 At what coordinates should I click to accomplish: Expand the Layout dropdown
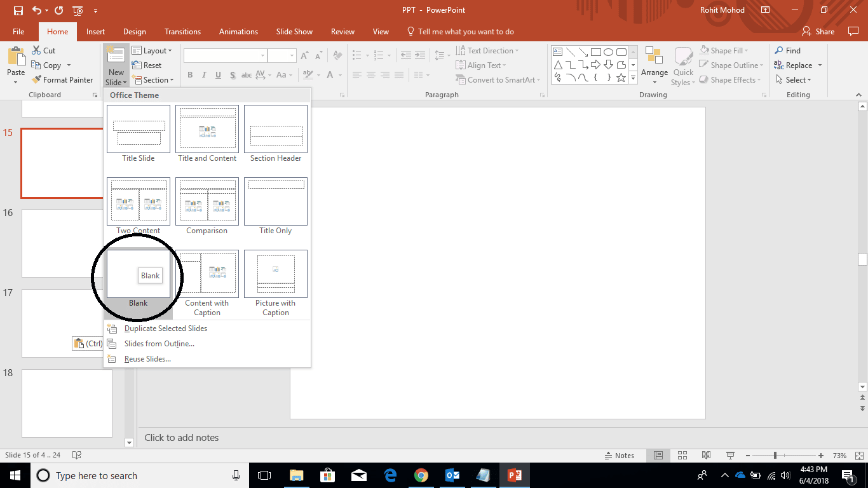(x=154, y=51)
